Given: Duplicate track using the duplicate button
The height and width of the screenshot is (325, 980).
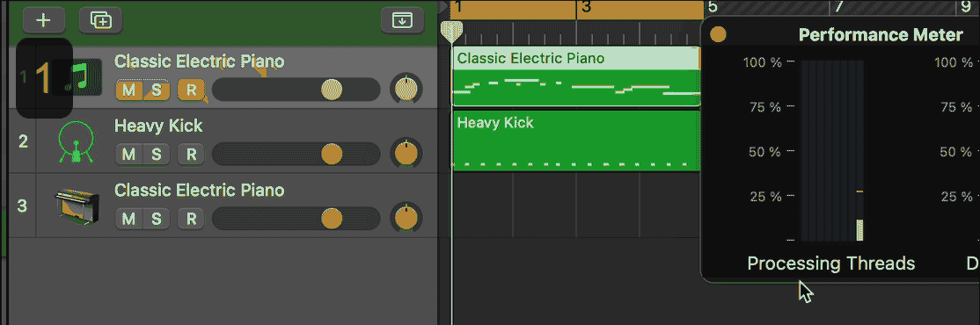Looking at the screenshot, I should (100, 20).
